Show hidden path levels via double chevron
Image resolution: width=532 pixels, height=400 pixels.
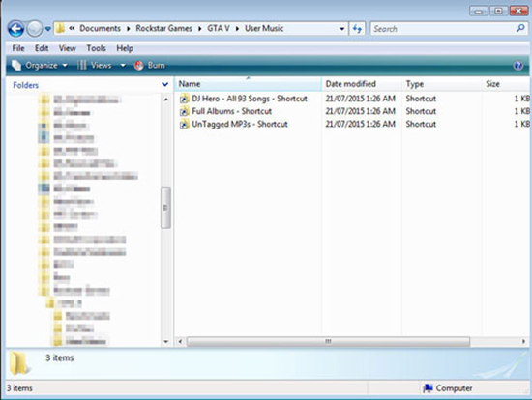click(72, 28)
